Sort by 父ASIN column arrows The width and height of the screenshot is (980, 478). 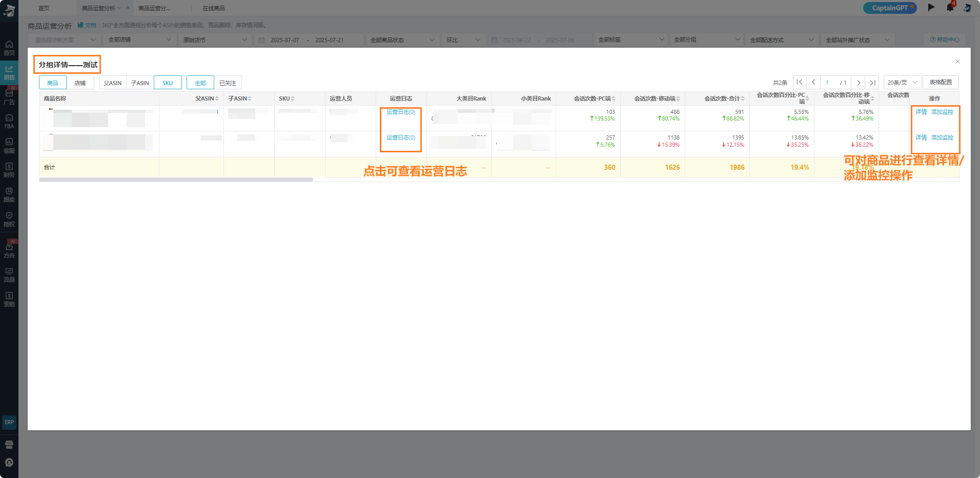point(217,98)
